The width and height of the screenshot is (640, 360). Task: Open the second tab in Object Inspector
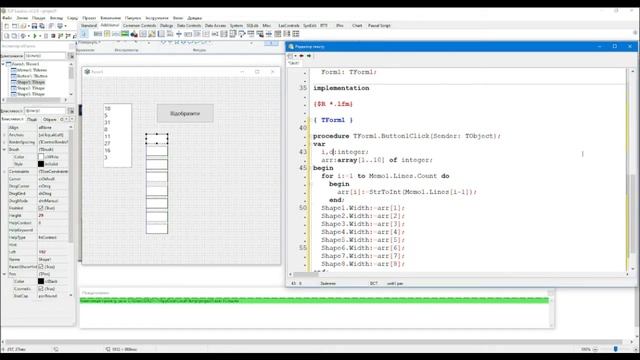(32, 119)
